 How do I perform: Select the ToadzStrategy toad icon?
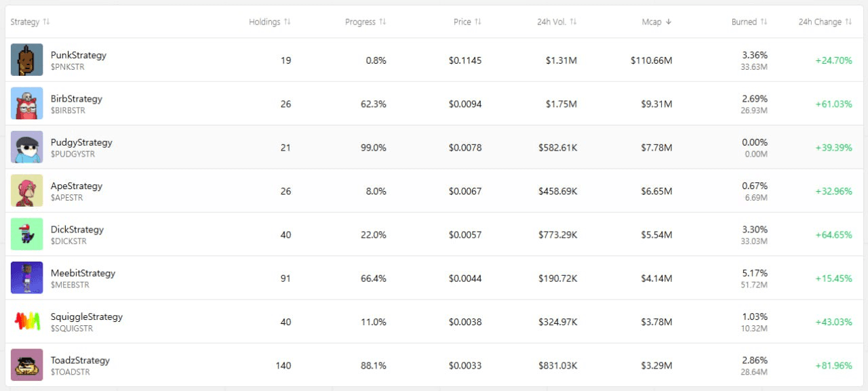26,365
